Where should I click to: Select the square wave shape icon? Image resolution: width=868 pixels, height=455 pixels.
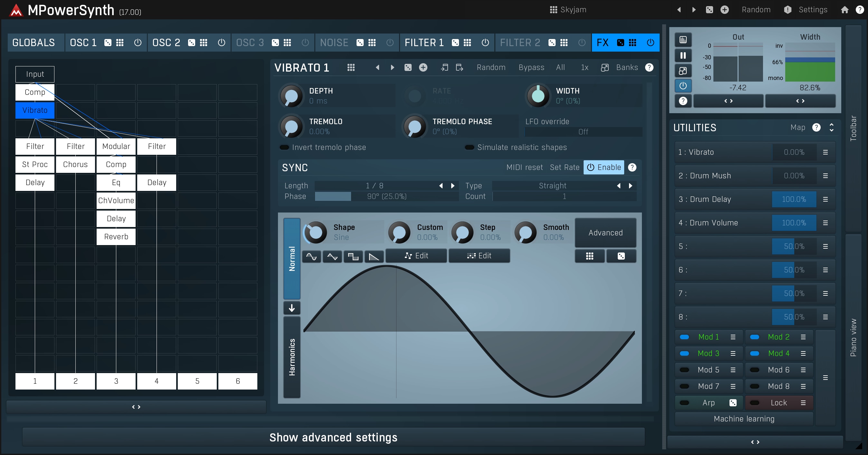353,256
